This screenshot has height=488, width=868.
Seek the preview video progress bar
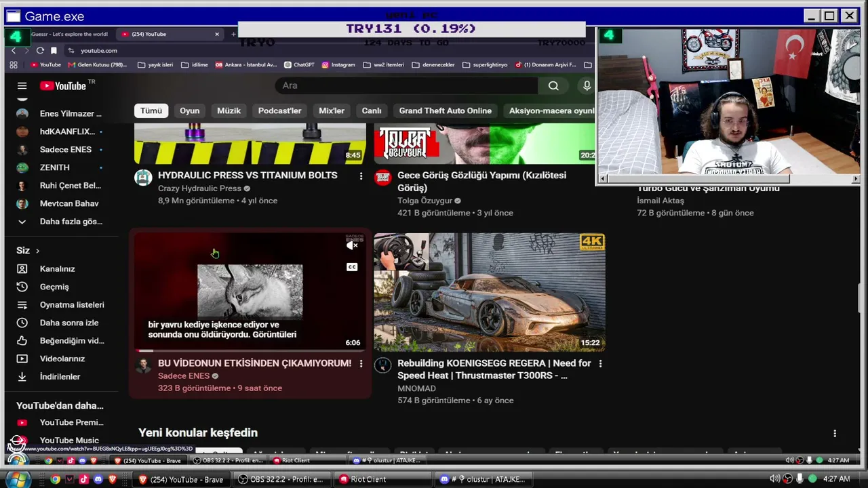tap(250, 350)
